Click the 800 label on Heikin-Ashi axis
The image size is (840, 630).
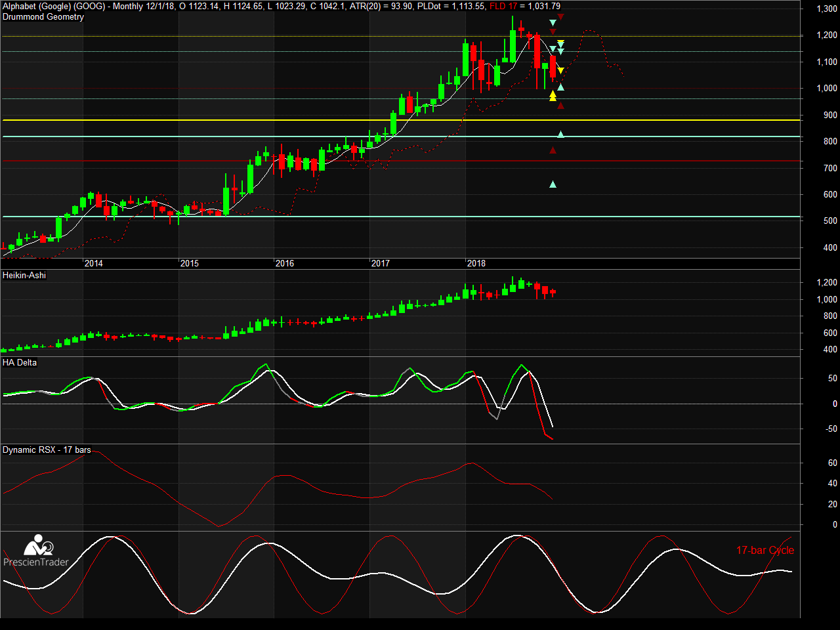point(830,316)
